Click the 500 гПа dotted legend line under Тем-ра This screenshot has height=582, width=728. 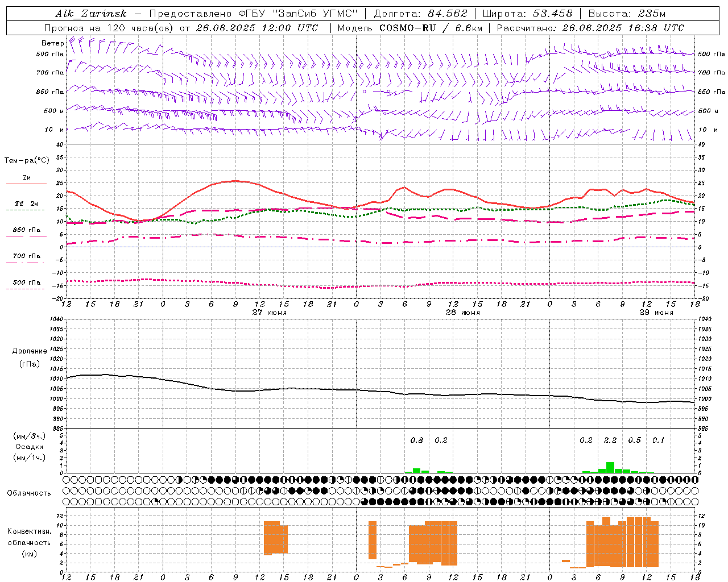pos(25,289)
